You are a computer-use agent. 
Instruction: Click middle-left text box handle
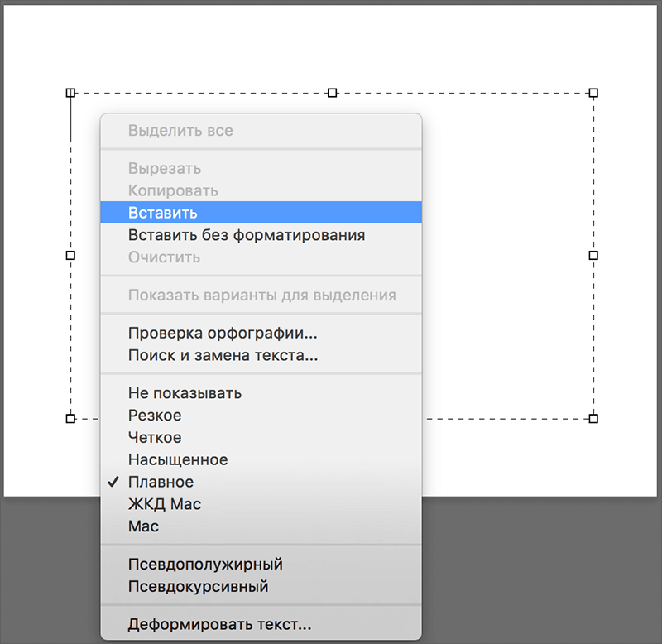point(70,256)
